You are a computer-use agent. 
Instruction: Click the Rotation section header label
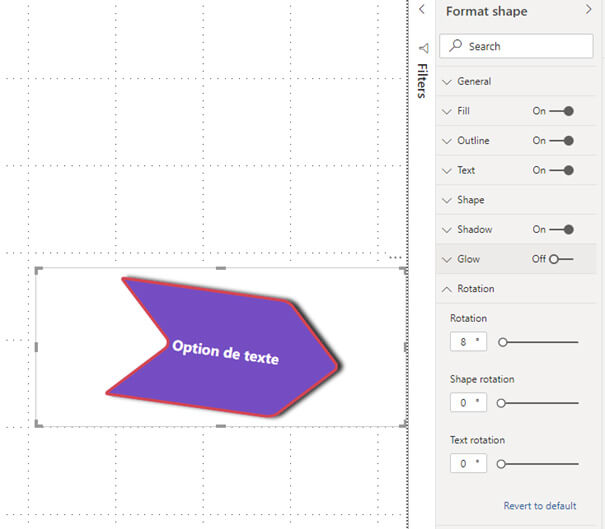(476, 289)
